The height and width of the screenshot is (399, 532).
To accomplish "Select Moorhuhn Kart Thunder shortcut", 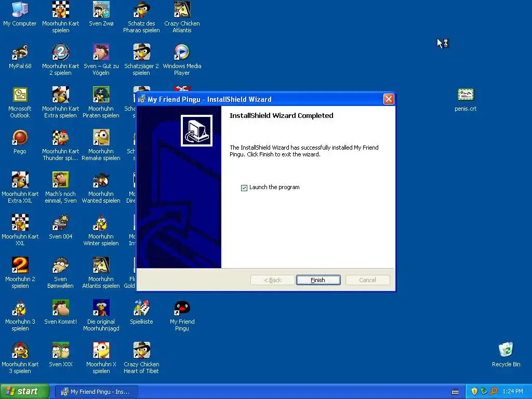I will pos(60,145).
